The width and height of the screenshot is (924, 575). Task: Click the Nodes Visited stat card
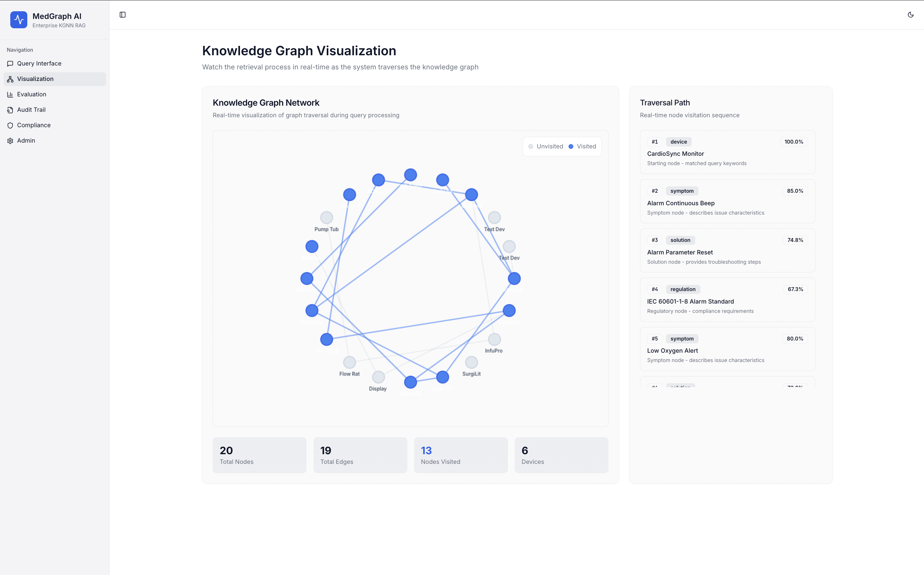(460, 455)
